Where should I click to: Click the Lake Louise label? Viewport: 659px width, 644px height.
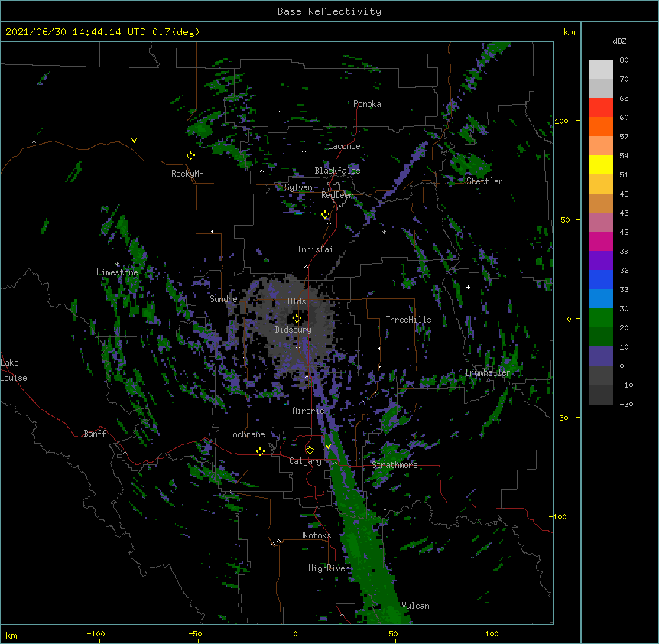tap(14, 370)
